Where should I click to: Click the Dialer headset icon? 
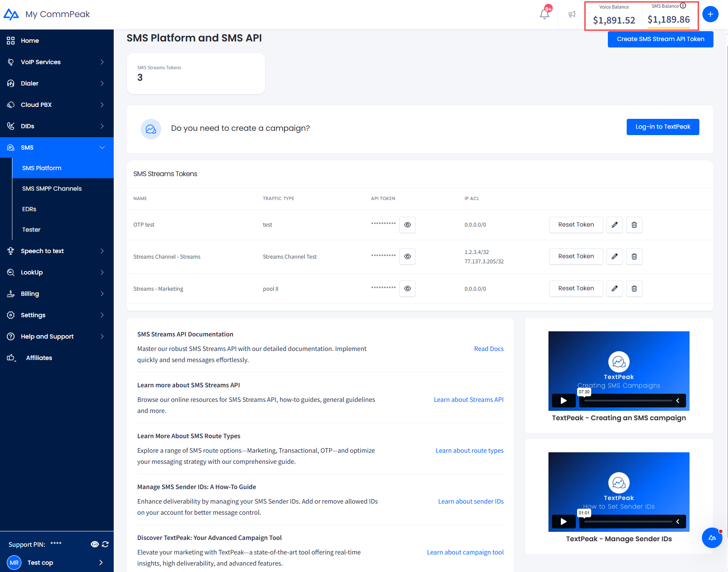(11, 83)
